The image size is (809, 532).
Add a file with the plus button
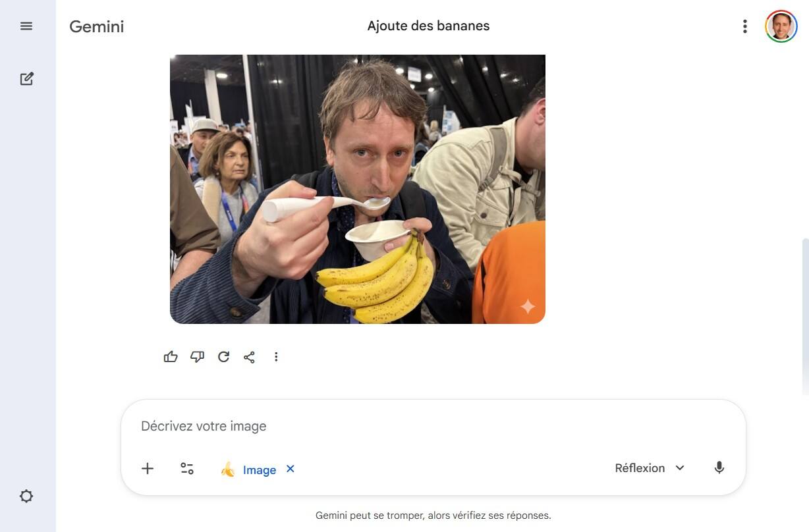pyautogui.click(x=148, y=469)
